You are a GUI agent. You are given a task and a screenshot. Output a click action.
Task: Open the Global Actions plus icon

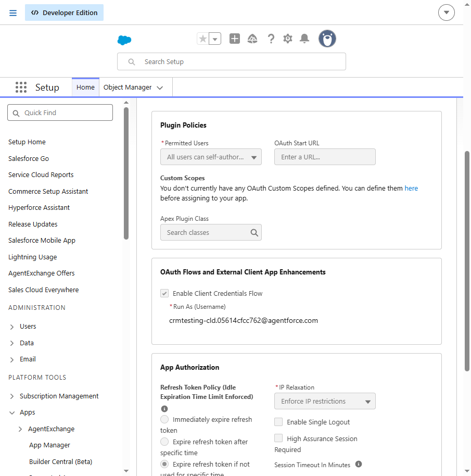click(x=234, y=39)
